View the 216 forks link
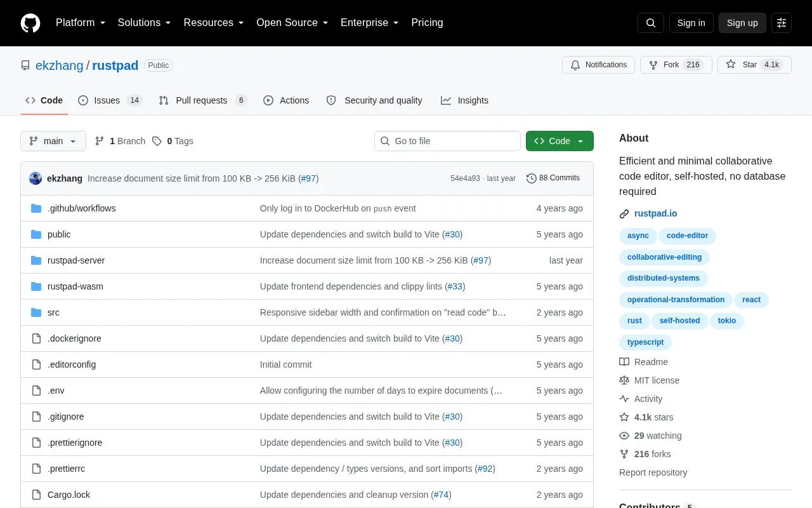 click(645, 454)
